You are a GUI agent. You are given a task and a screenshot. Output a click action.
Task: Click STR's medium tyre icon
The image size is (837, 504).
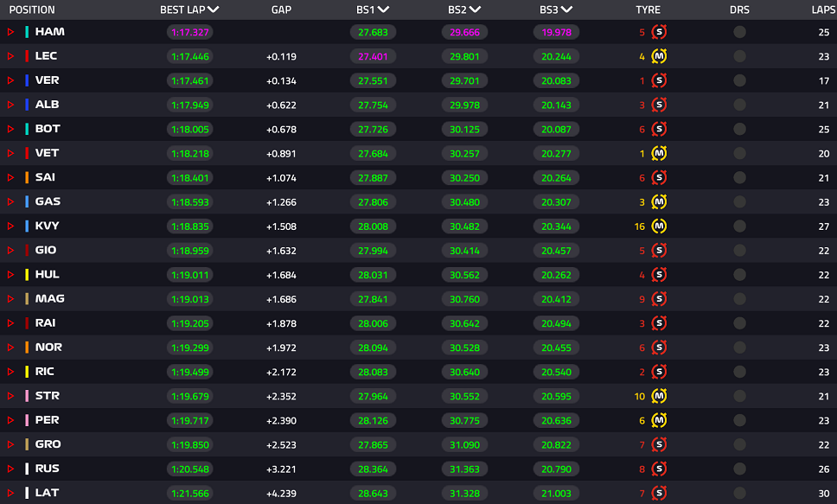(x=659, y=396)
